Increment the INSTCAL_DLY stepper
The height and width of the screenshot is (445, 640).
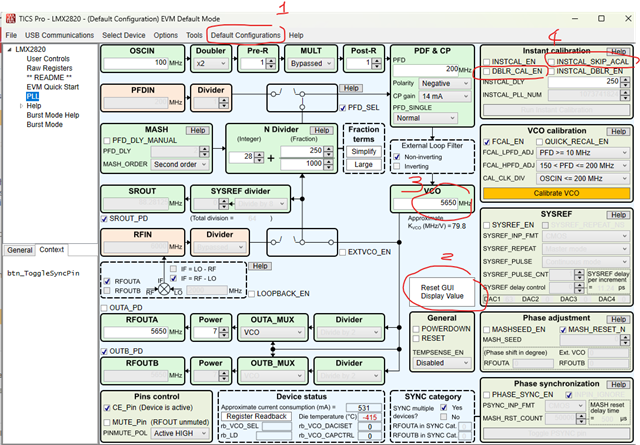625,79
